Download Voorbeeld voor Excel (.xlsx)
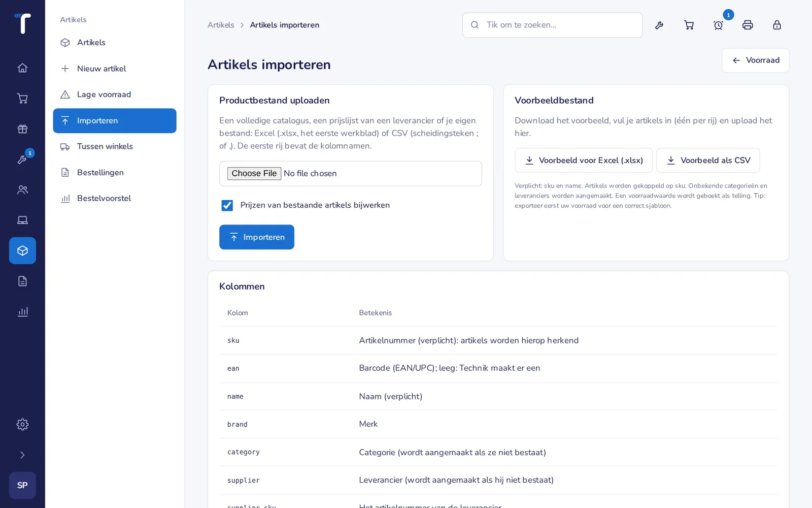The image size is (812, 508). 584,161
